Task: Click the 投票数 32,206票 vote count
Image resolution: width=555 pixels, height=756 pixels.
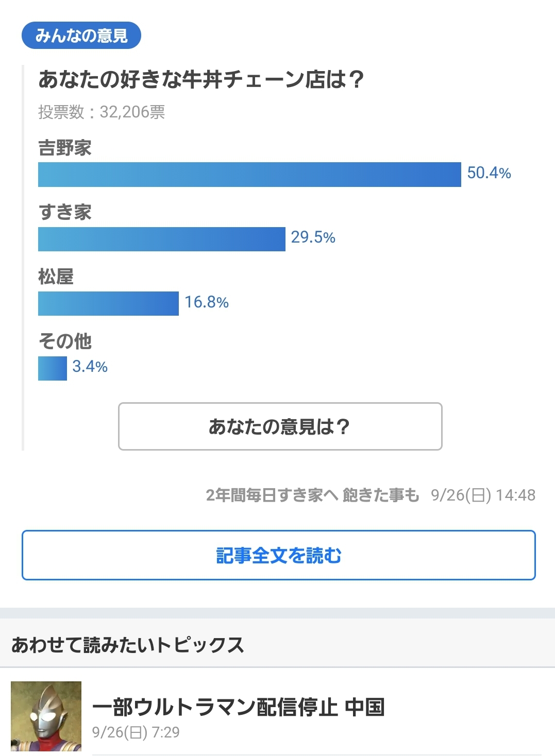Action: [102, 112]
